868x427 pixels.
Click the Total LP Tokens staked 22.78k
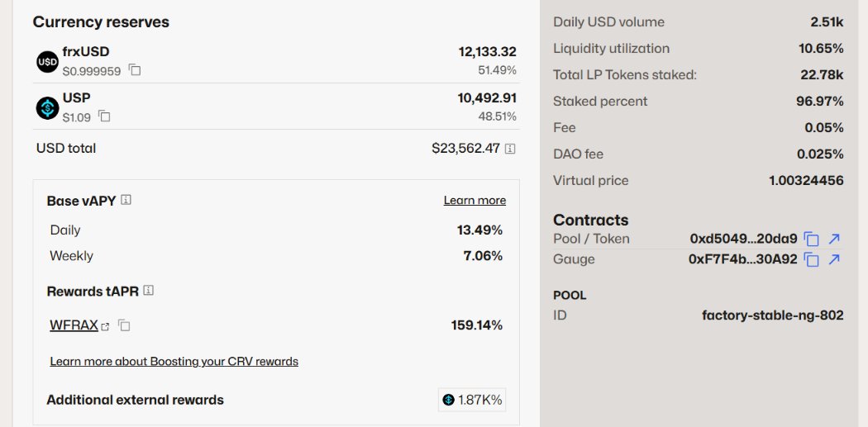(x=822, y=74)
